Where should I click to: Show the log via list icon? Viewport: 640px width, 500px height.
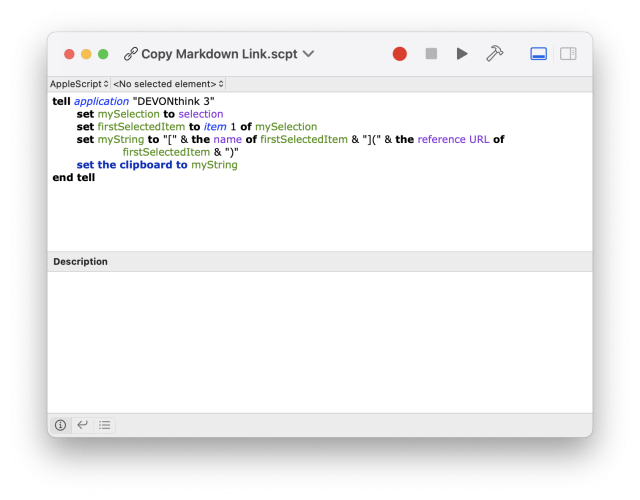104,425
